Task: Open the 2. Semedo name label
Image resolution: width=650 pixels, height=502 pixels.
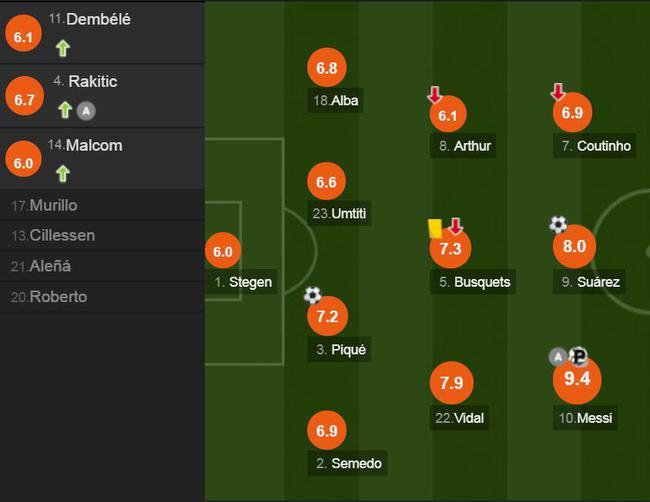Action: coord(347,463)
